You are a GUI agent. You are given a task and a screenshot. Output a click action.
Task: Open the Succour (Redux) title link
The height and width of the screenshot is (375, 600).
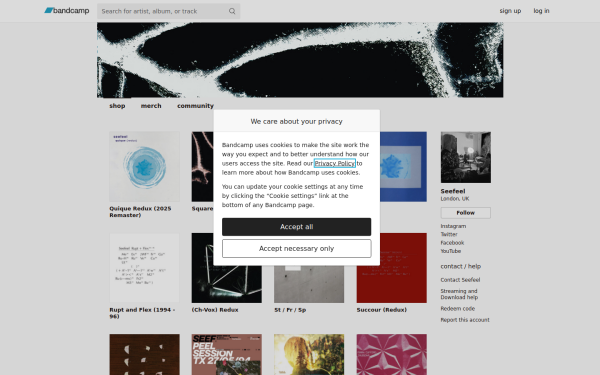[x=382, y=310]
